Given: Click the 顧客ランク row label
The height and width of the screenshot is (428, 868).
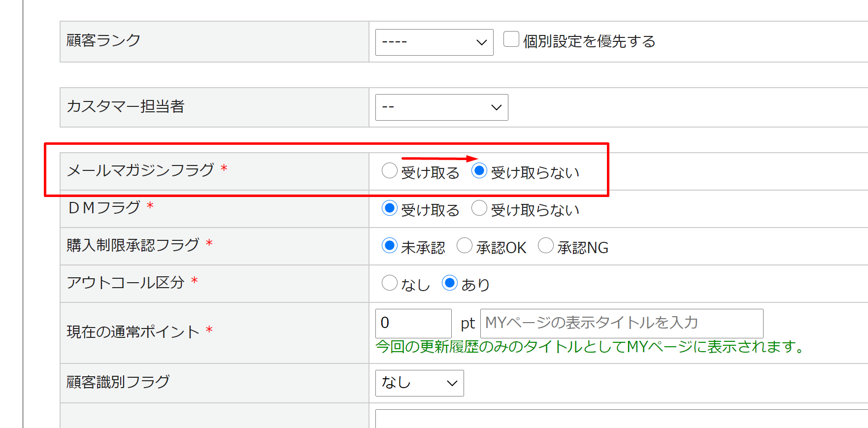Looking at the screenshot, I should click(103, 40).
